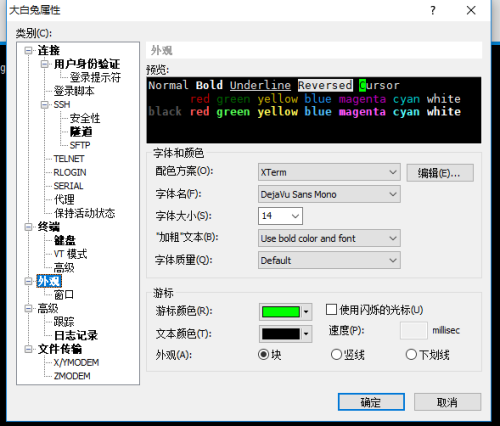Select TELNET in the tree
The width and height of the screenshot is (500, 426).
click(69, 159)
